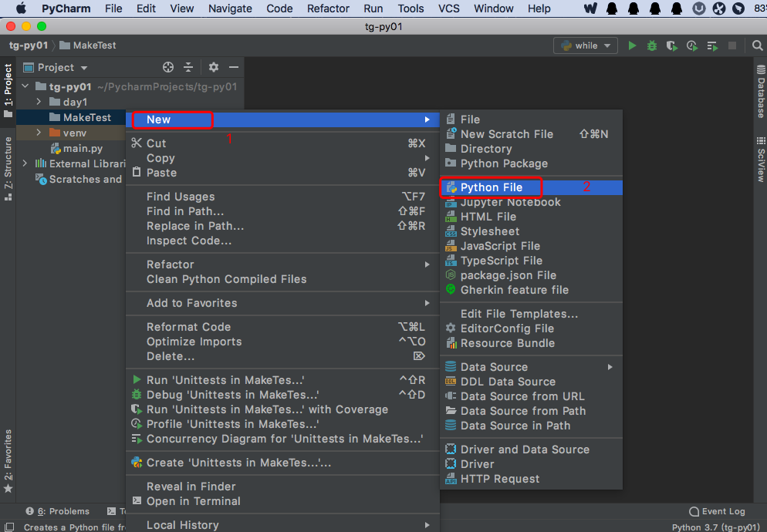The height and width of the screenshot is (532, 767).
Task: Select File in New submenu
Action: (x=531, y=120)
